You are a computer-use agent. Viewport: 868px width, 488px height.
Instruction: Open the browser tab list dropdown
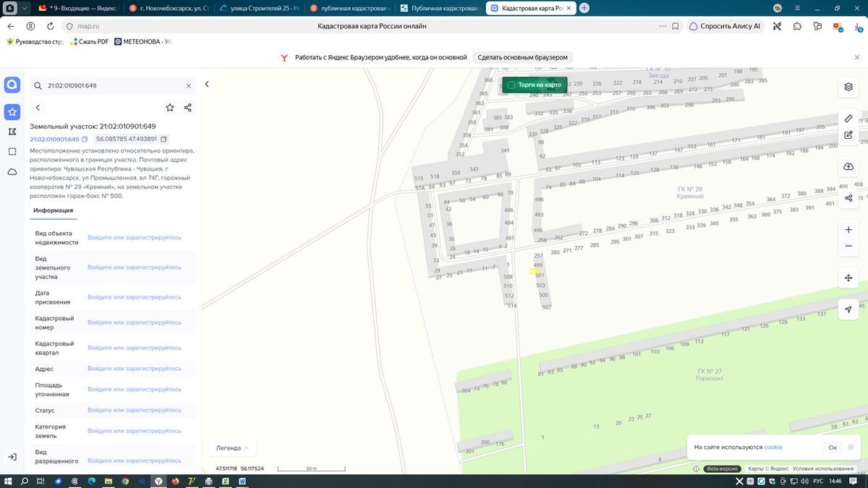click(x=26, y=8)
